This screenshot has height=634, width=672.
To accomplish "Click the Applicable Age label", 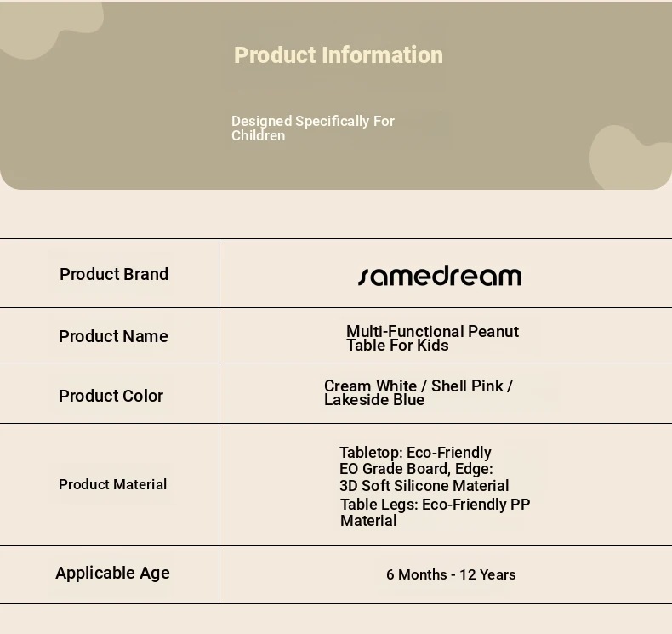I will [113, 573].
